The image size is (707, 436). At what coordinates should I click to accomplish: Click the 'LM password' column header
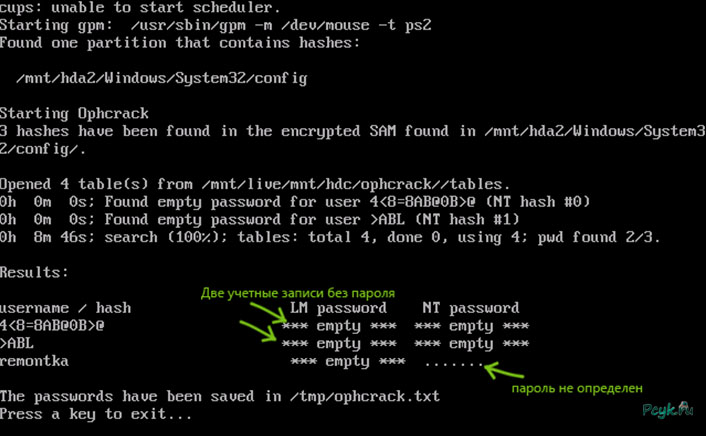tap(338, 308)
